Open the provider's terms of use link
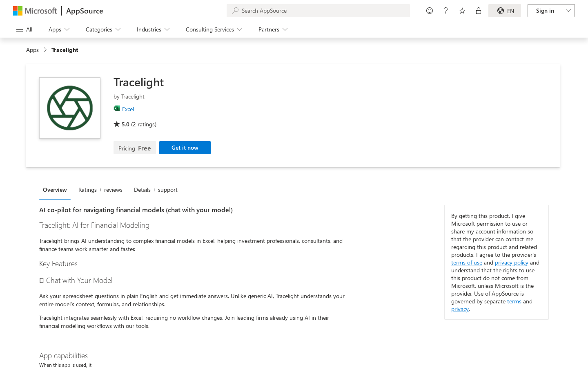Viewport: 588px width, 368px height. coord(467,263)
